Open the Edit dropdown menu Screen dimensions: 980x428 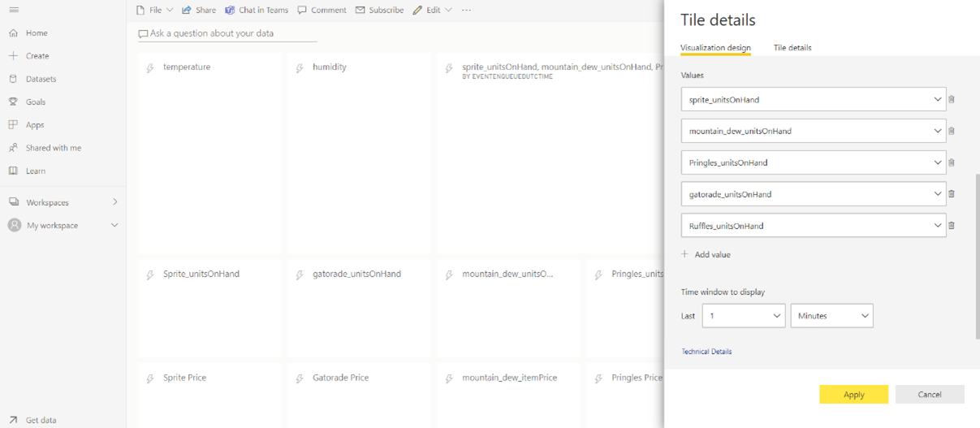432,10
